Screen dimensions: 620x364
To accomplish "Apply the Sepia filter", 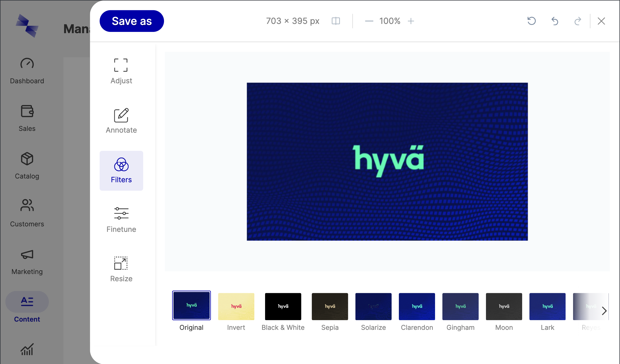I will 330,306.
